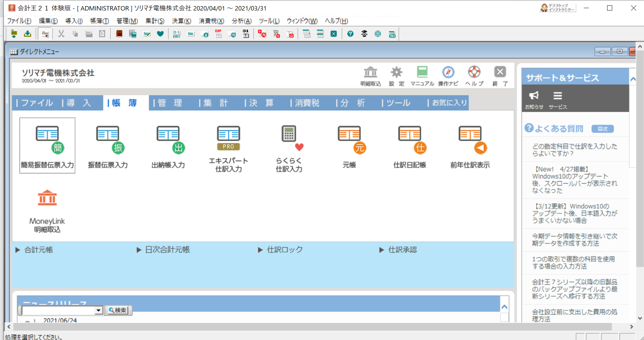This screenshot has height=340, width=644.
Task: Click the red book toolbar icon
Action: point(119,34)
